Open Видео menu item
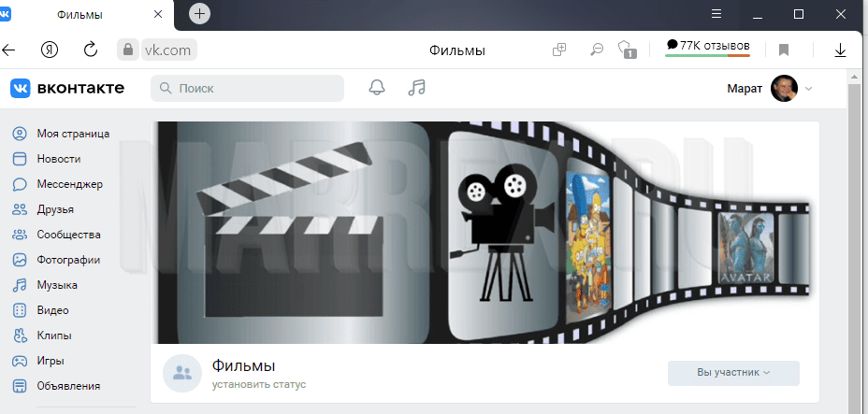 point(52,310)
